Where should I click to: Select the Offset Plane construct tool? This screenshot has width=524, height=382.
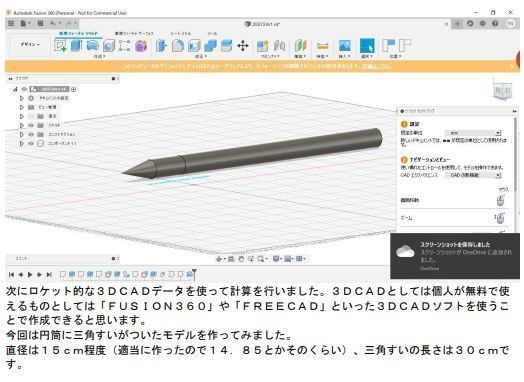300,46
